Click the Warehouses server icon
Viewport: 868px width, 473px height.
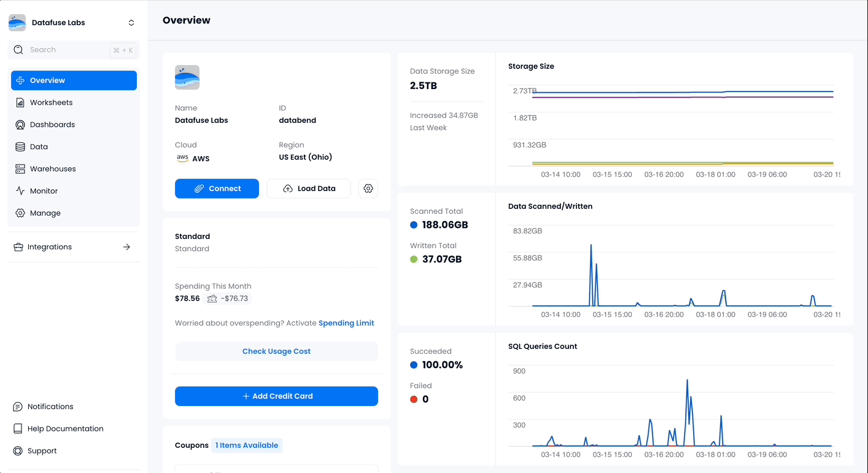[20, 169]
